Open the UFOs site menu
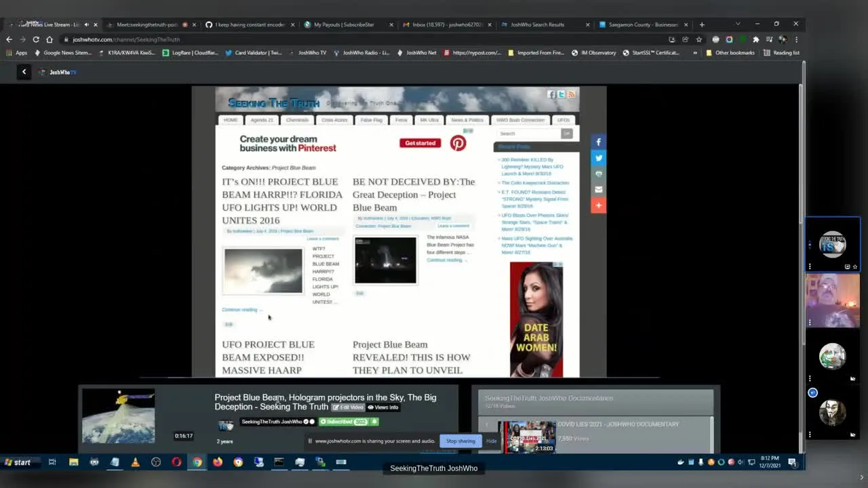Image resolution: width=868 pixels, height=488 pixels. point(564,120)
